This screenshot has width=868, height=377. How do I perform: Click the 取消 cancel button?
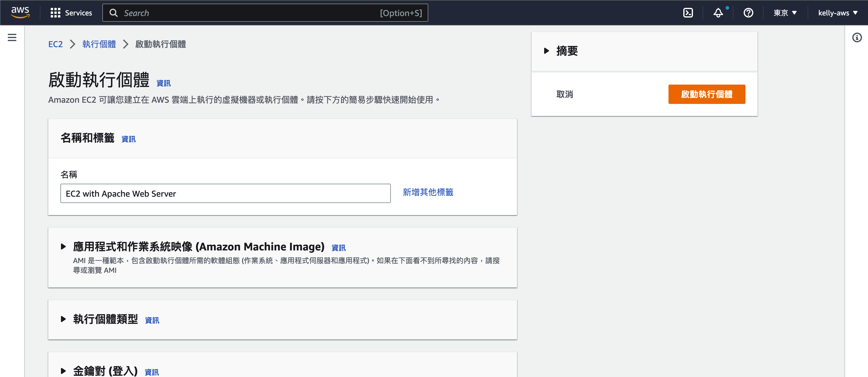tap(564, 95)
